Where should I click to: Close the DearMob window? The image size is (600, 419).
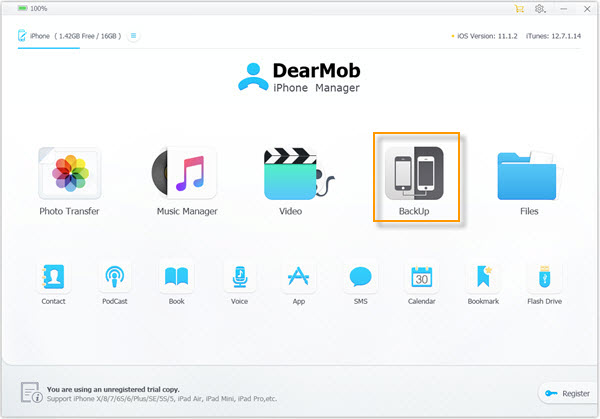coord(587,8)
